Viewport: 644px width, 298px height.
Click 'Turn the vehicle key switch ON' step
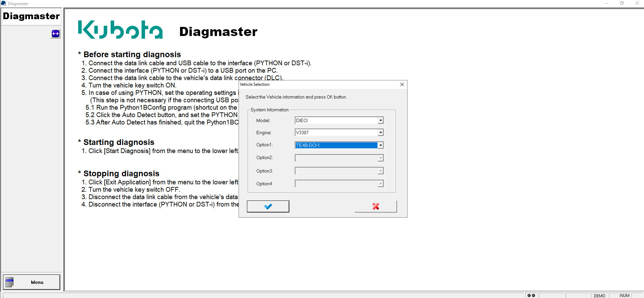pos(132,85)
